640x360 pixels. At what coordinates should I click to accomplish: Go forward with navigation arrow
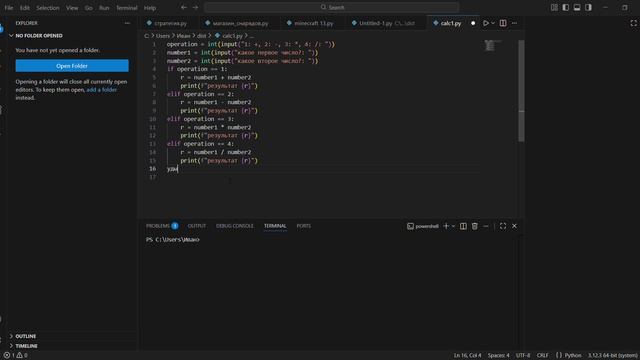point(195,7)
